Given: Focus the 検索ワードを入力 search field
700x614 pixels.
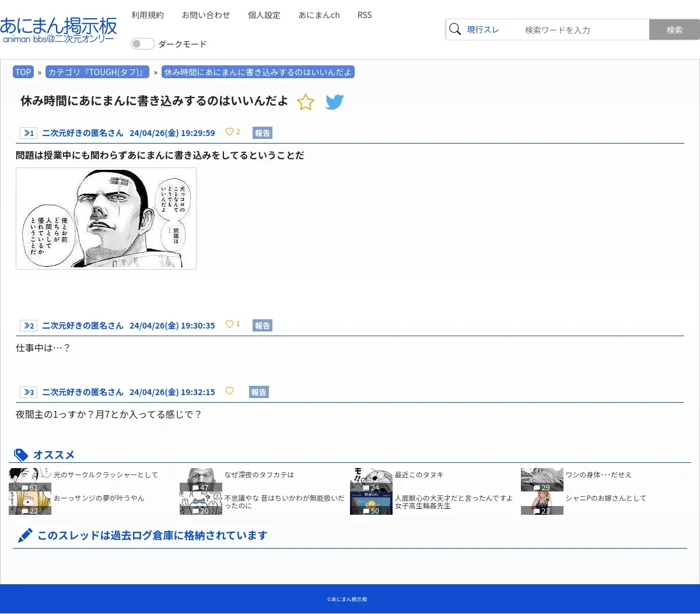Looking at the screenshot, I should coord(583,30).
